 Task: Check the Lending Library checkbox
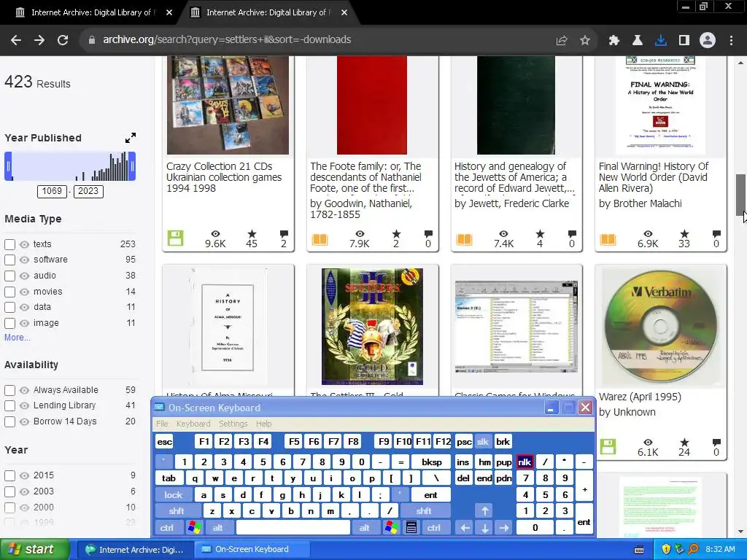click(9, 405)
